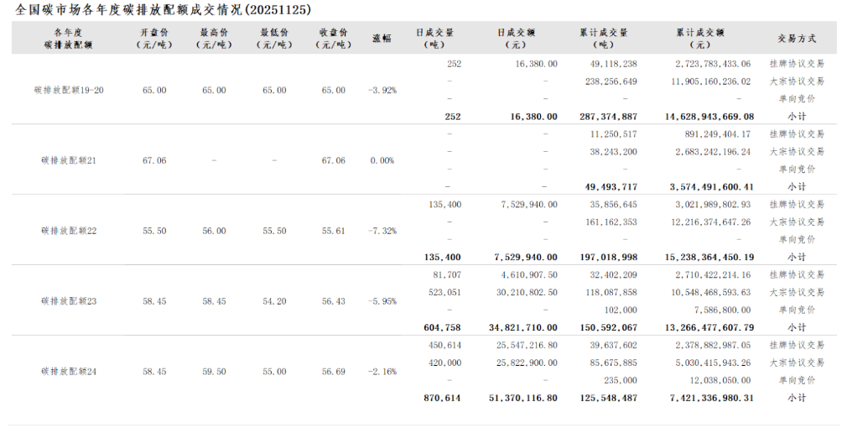Click the 交易方式 column header

pos(796,39)
